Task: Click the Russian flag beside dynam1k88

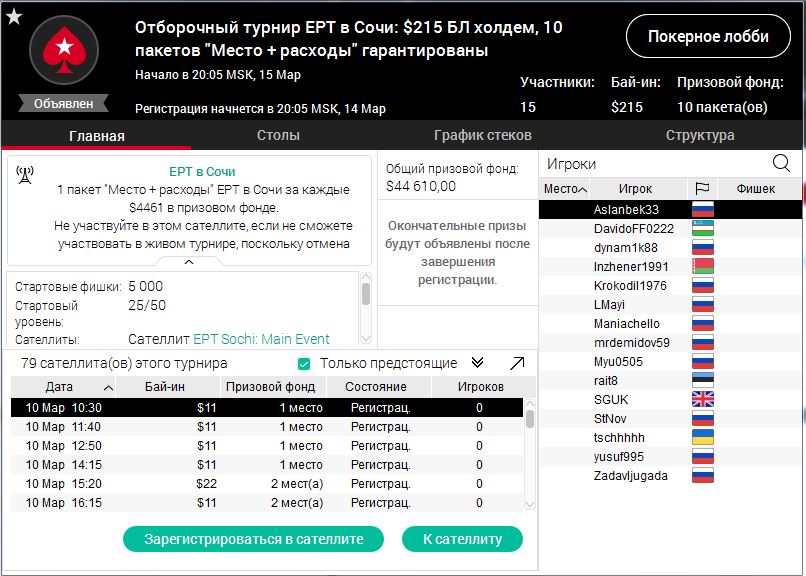Action: (703, 247)
